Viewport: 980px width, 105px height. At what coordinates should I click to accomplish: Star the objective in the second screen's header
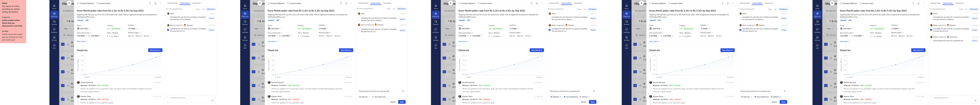pos(346,3)
